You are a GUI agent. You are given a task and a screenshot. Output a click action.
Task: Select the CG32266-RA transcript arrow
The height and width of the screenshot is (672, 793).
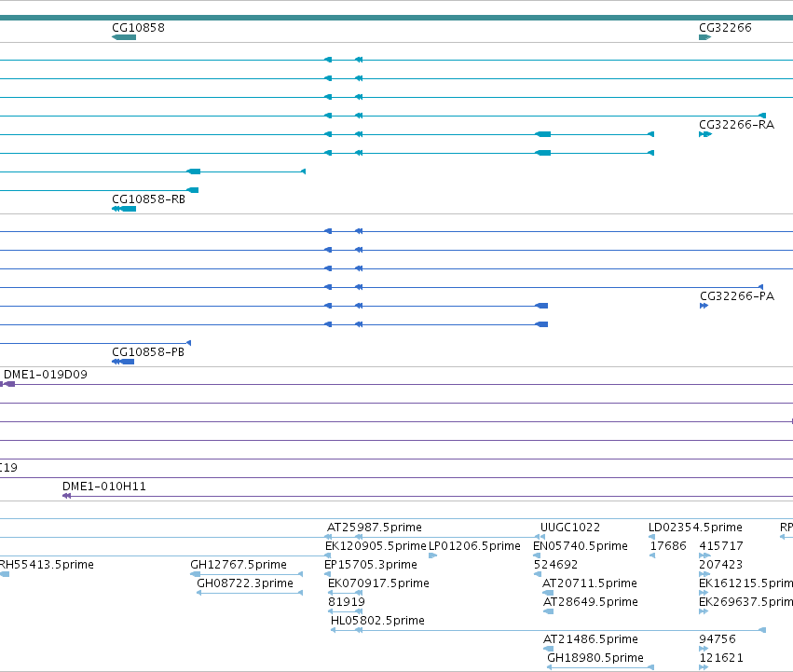click(x=705, y=134)
